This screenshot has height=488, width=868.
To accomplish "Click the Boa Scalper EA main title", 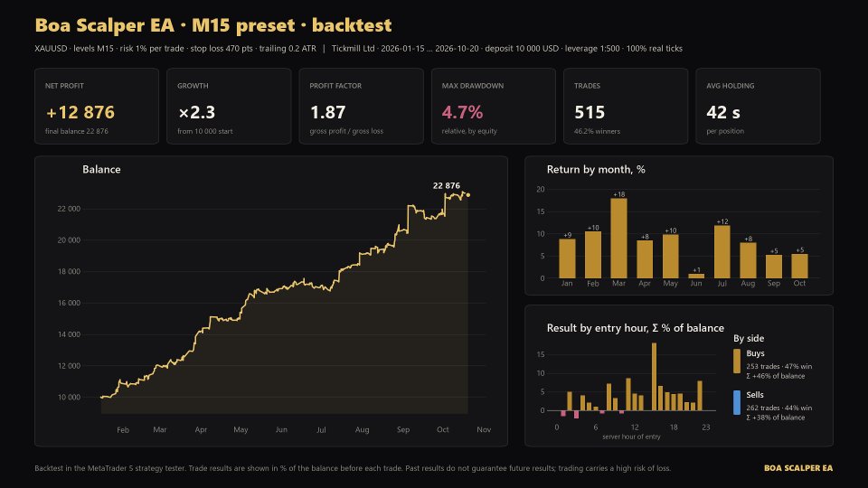I will [x=213, y=25].
